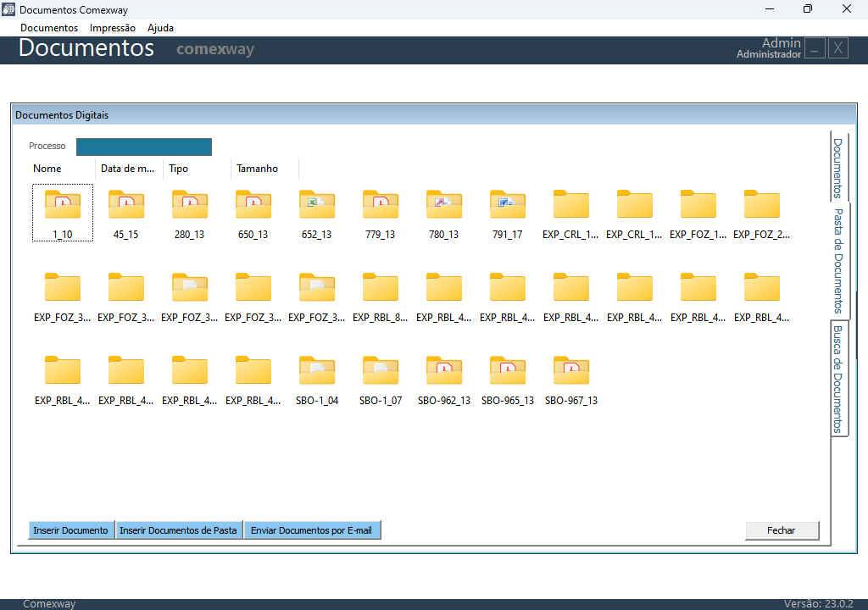This screenshot has height=610, width=868.
Task: Focus the Processo input field
Action: [x=144, y=147]
